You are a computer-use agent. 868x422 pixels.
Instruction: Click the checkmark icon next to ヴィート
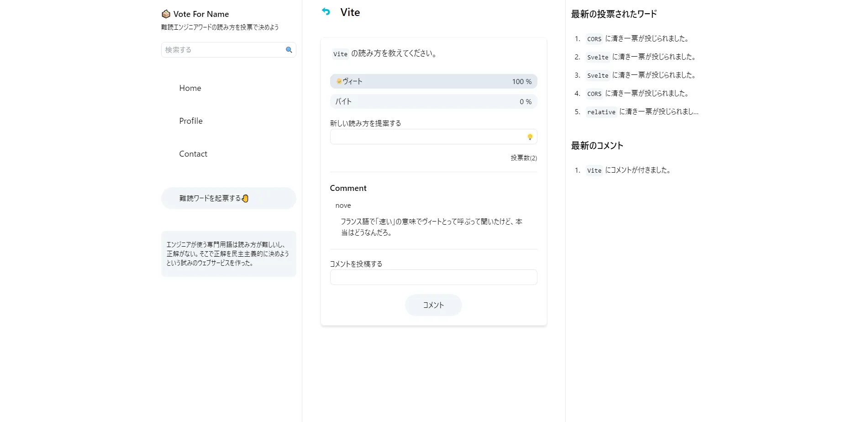339,81
